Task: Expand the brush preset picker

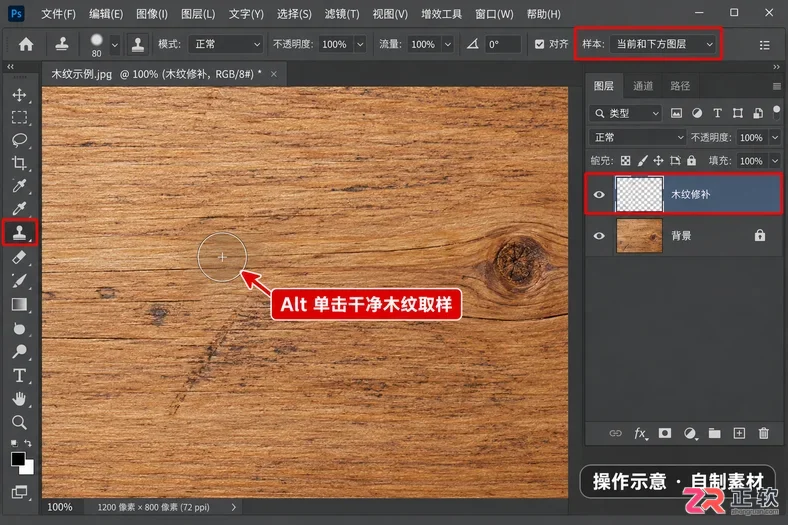Action: (115, 45)
